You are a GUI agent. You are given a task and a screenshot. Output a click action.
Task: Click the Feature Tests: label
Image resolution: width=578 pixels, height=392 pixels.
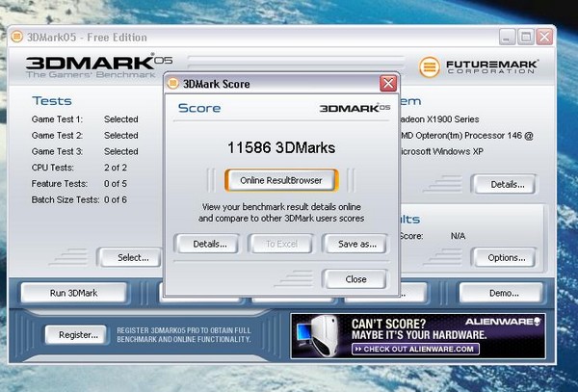(60, 183)
